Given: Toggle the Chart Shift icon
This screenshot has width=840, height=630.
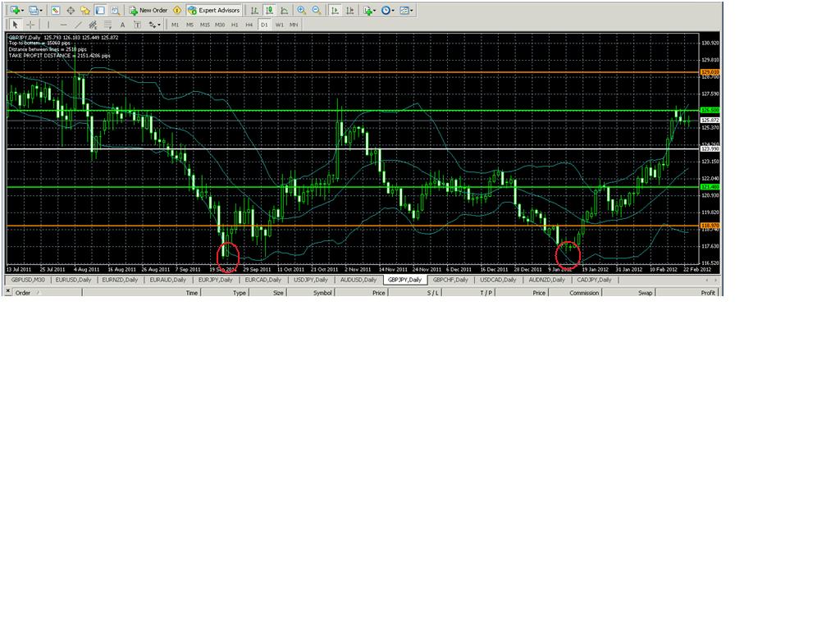Looking at the screenshot, I should pyautogui.click(x=349, y=10).
